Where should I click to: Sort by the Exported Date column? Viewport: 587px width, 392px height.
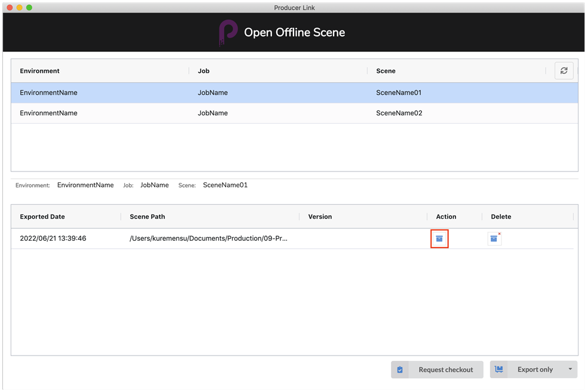(x=42, y=216)
